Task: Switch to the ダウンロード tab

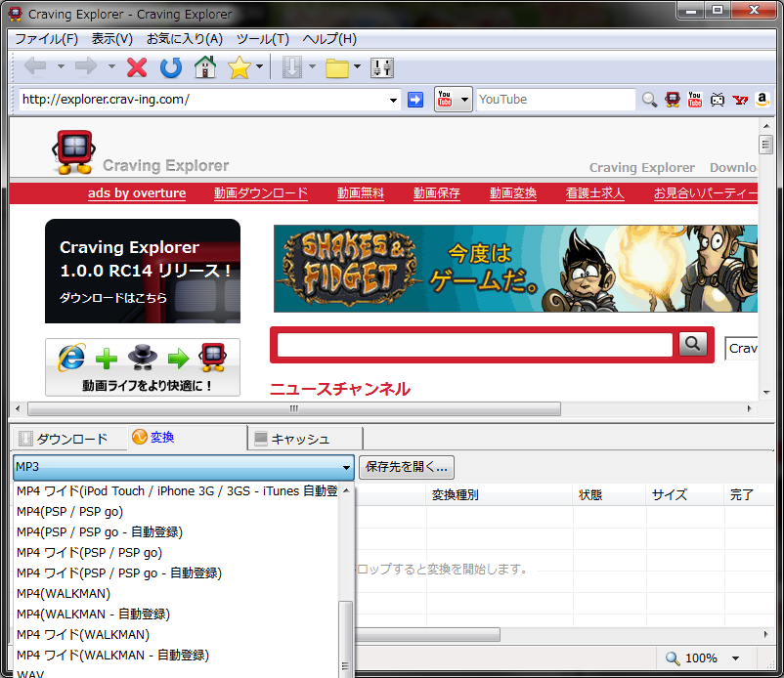Action: [x=69, y=439]
